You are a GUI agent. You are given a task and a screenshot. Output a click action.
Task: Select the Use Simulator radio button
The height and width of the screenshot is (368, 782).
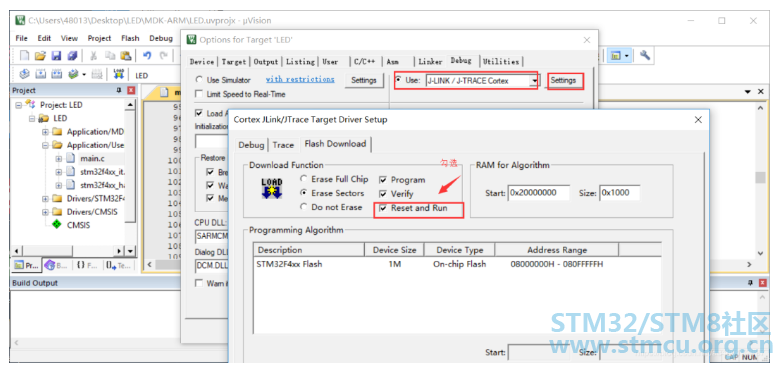click(x=199, y=80)
